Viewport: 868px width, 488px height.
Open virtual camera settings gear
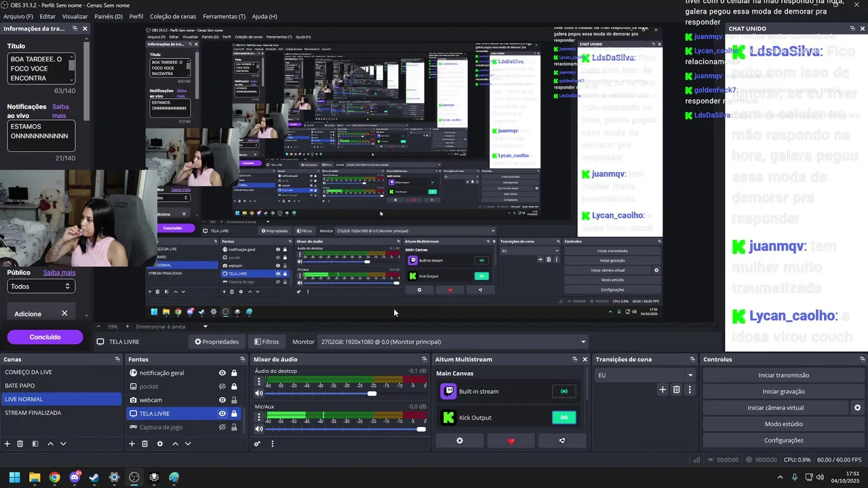click(857, 408)
